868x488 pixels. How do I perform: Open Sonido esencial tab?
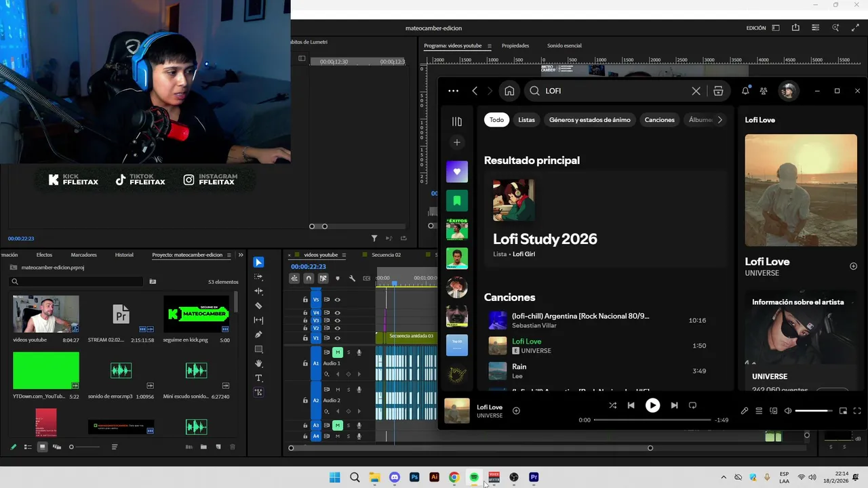click(x=564, y=45)
